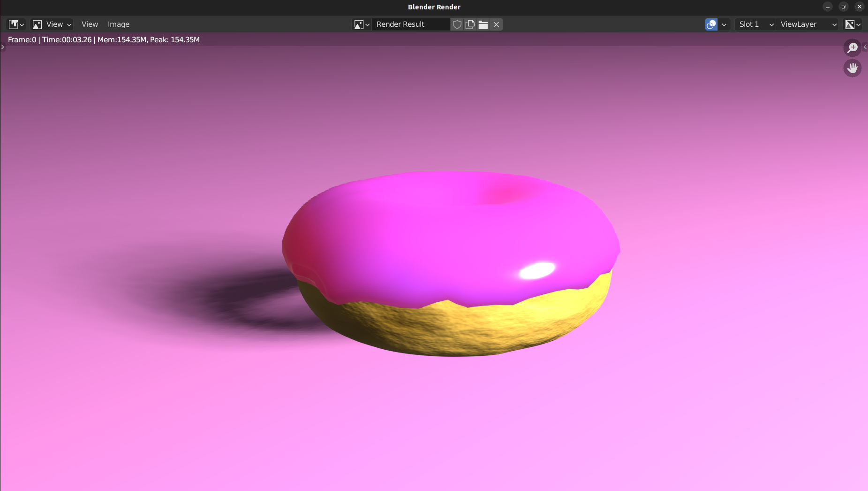Open the View mode dropdown
The height and width of the screenshot is (491, 868).
(52, 24)
